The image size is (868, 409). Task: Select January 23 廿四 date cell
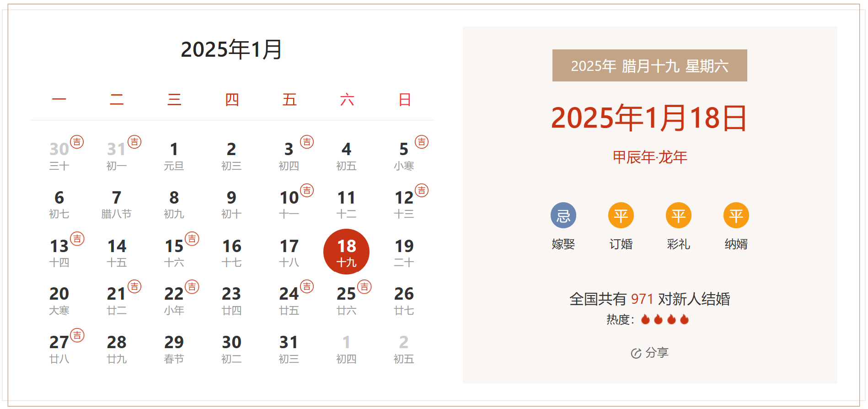pyautogui.click(x=231, y=301)
